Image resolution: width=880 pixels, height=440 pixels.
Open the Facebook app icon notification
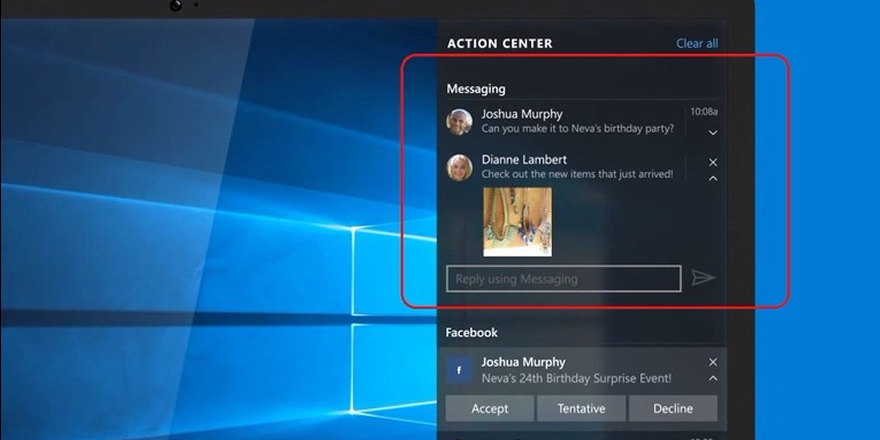tap(459, 370)
